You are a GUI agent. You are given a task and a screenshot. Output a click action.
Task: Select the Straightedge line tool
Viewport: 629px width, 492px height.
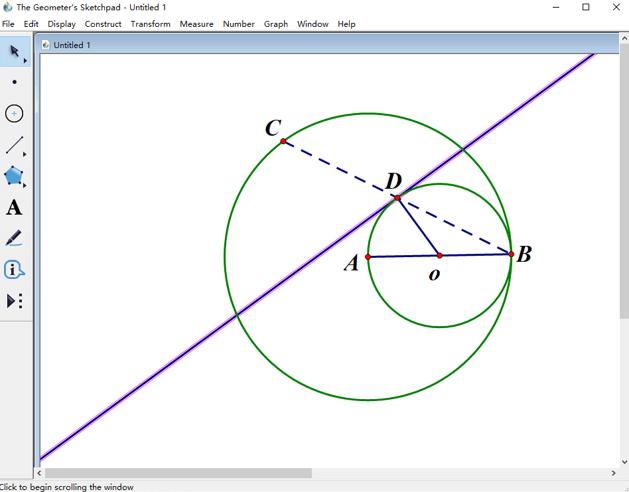click(14, 145)
